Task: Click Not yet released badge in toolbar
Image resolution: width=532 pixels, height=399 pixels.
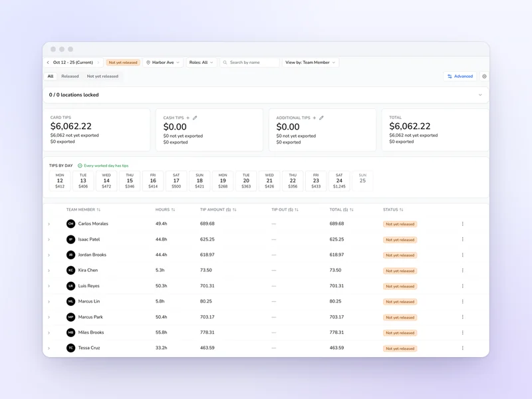Action: [123, 63]
